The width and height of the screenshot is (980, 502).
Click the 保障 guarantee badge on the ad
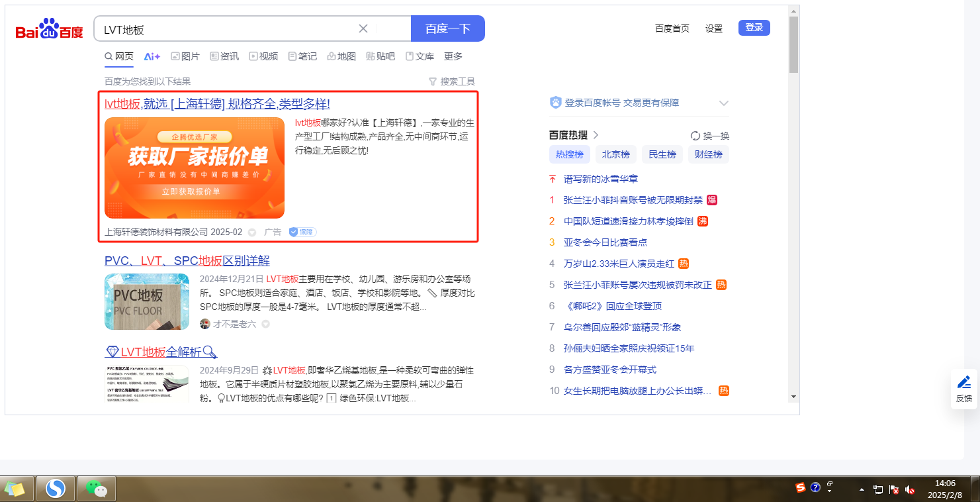tap(302, 232)
